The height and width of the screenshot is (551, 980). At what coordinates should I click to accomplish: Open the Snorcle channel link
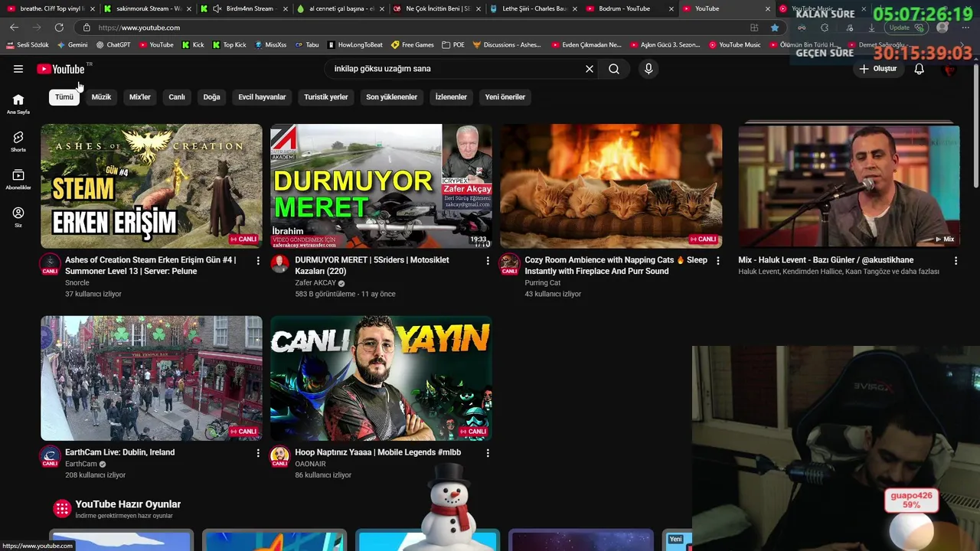point(77,283)
